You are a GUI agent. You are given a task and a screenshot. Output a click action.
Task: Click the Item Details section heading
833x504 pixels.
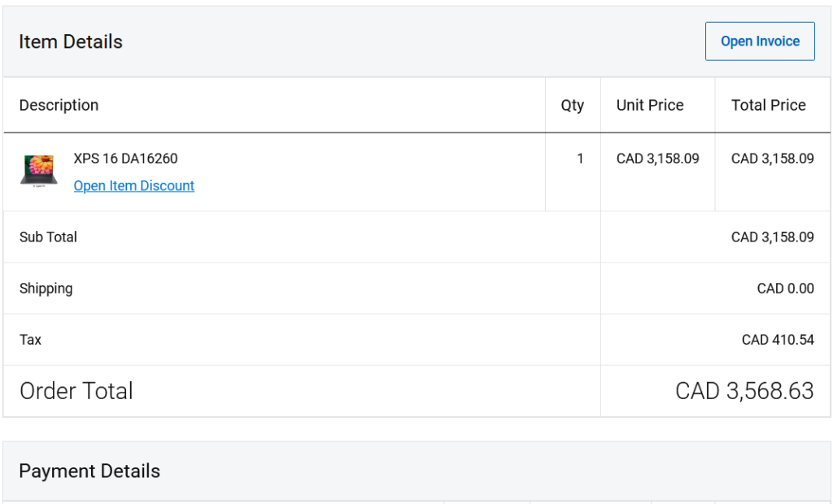71,41
